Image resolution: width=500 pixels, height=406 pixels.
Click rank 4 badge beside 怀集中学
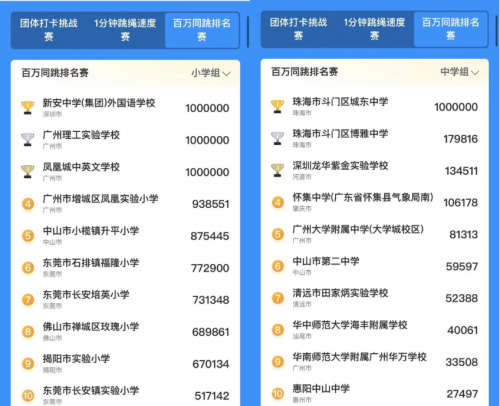click(x=278, y=202)
